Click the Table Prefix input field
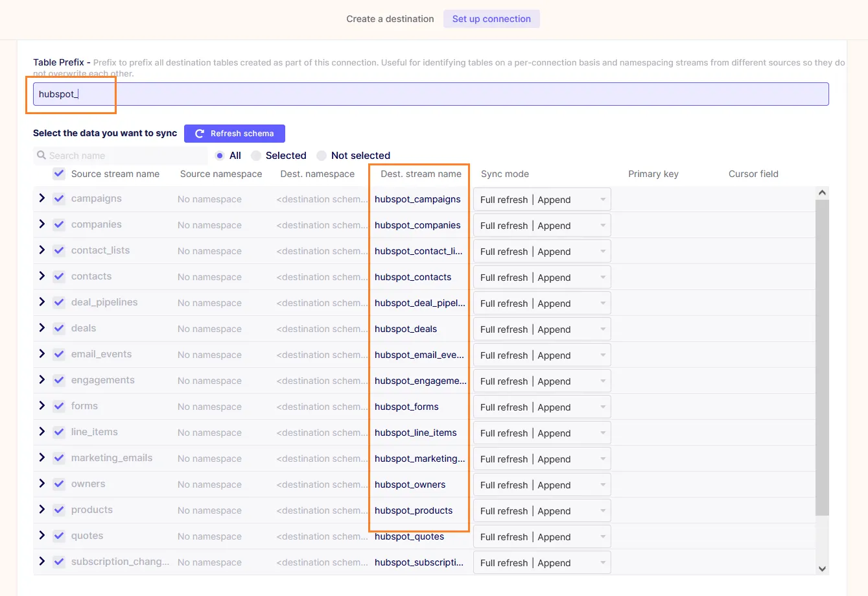This screenshot has height=596, width=868. [431, 94]
